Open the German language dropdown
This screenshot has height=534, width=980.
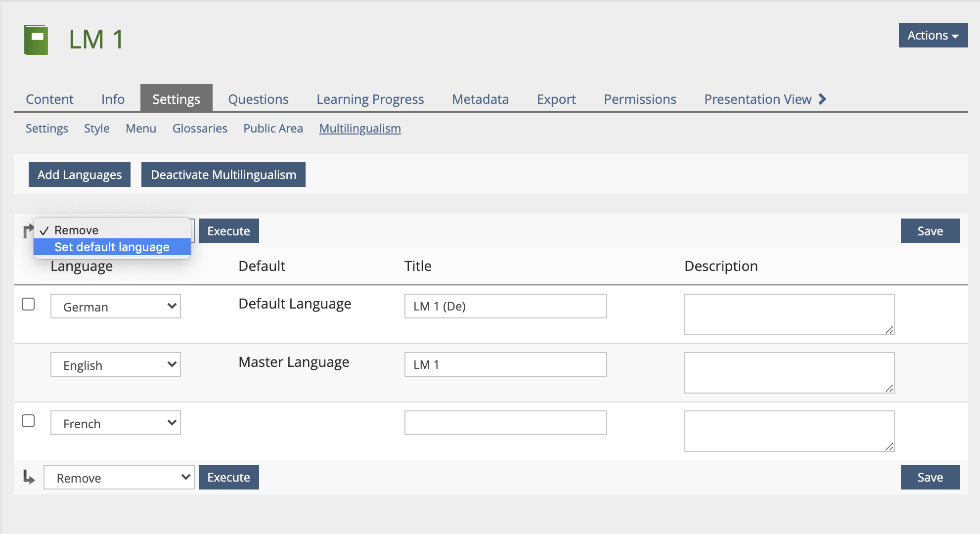(x=116, y=307)
